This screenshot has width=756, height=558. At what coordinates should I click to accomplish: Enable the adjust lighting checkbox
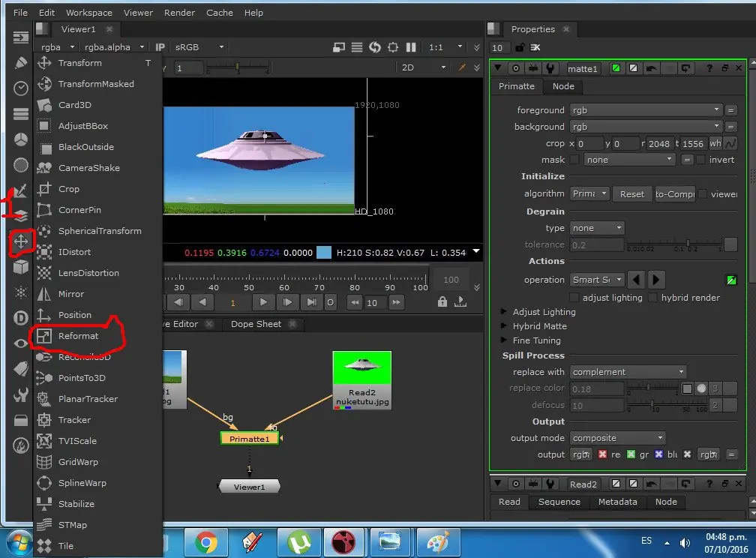574,298
